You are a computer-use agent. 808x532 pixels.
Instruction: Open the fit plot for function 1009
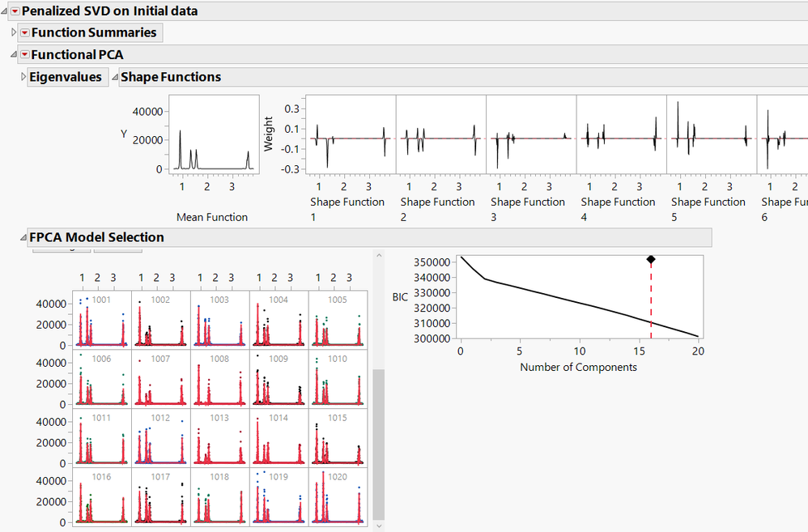tap(279, 379)
